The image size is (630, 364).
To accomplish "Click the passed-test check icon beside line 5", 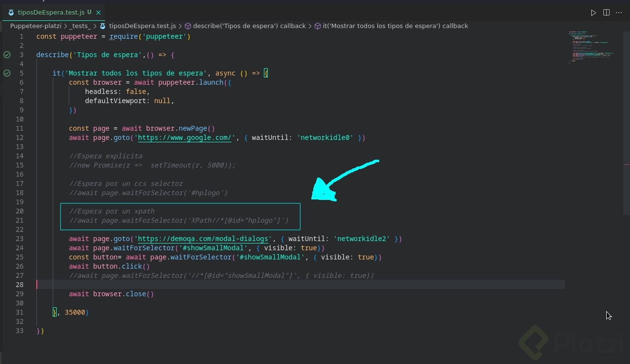I will 7,73.
